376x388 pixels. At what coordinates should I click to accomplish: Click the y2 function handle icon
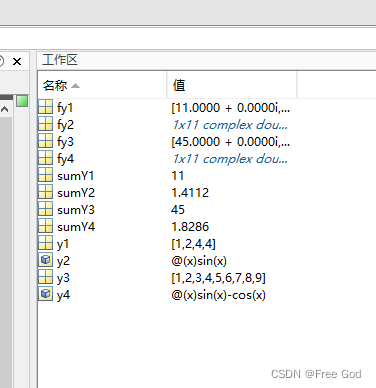point(45,260)
